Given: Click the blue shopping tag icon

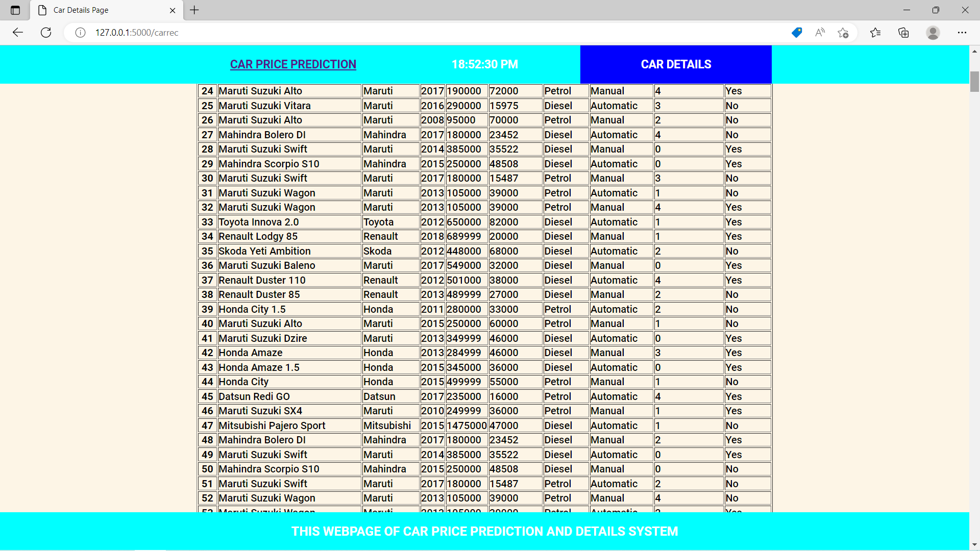Looking at the screenshot, I should coord(796,33).
